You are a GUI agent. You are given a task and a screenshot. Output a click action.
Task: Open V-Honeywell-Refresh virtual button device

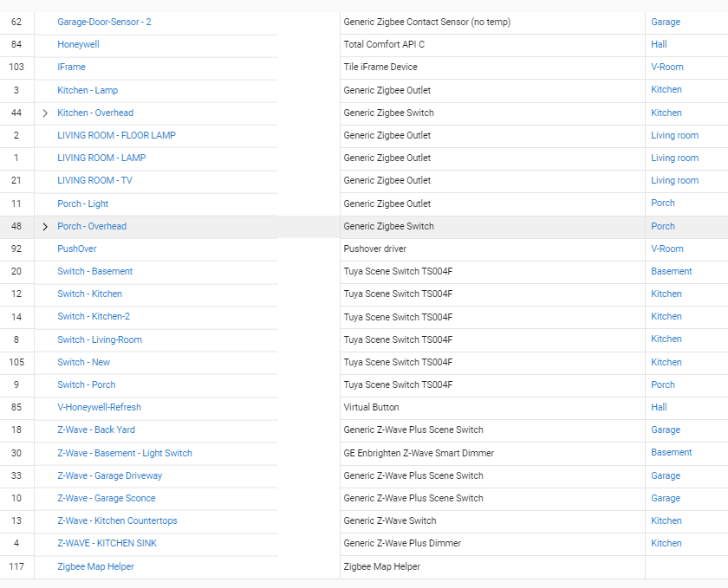pyautogui.click(x=99, y=407)
